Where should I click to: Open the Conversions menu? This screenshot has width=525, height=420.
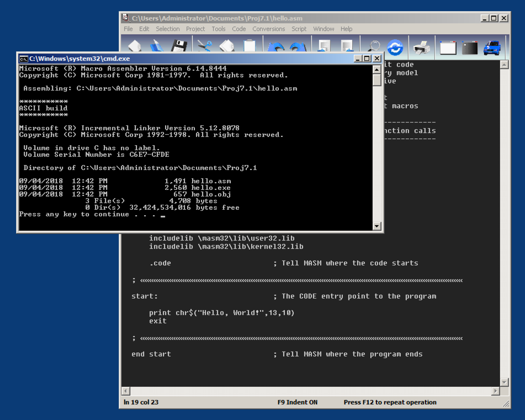coord(268,29)
